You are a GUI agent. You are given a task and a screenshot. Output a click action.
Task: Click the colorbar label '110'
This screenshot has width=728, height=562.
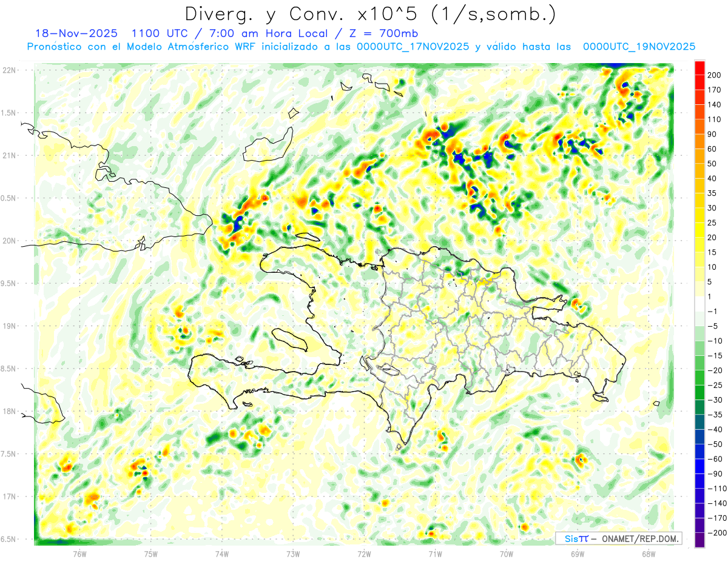713,119
